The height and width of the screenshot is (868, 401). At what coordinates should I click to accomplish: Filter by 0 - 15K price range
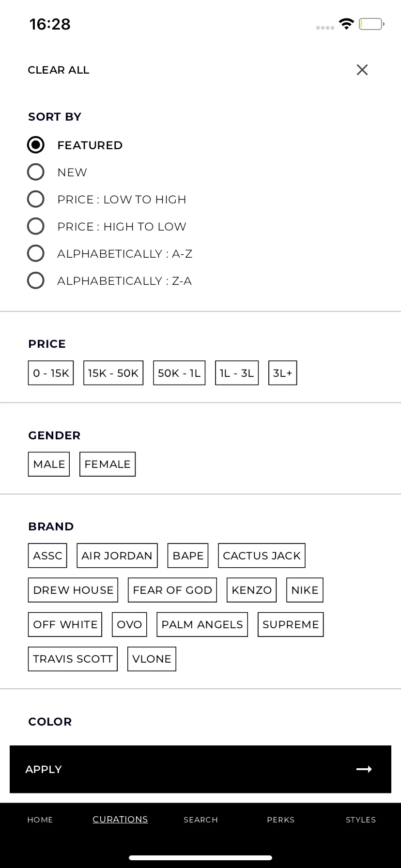[x=51, y=373]
